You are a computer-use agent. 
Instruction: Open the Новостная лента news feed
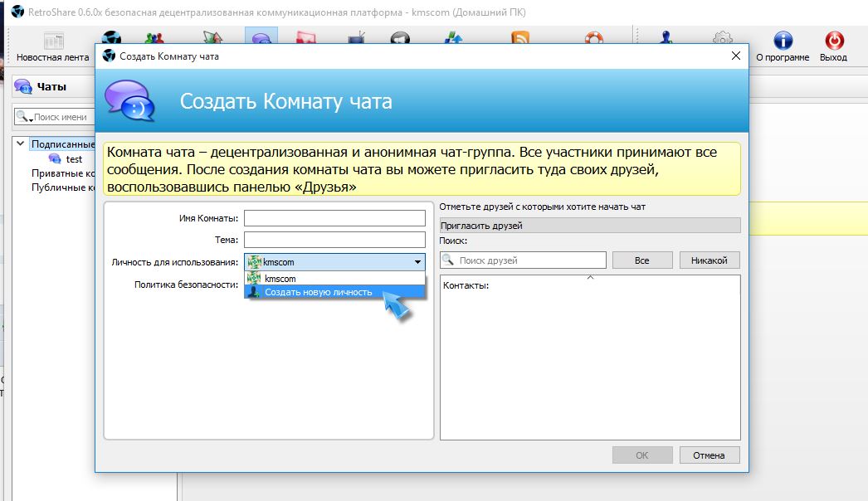tap(52, 46)
